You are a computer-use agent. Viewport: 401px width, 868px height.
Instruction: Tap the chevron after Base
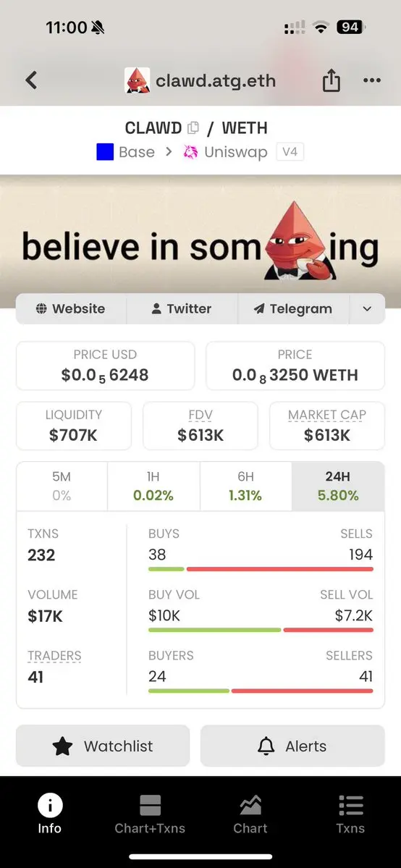(169, 152)
